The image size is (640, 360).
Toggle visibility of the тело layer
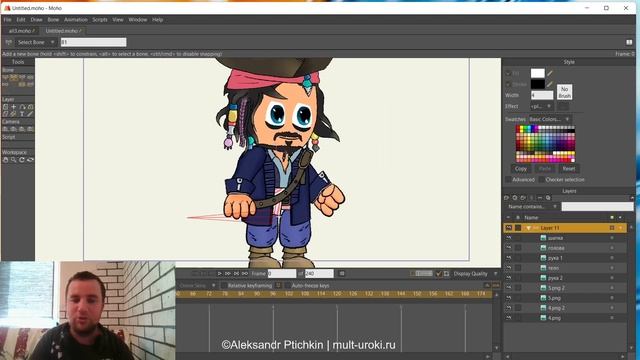[509, 268]
